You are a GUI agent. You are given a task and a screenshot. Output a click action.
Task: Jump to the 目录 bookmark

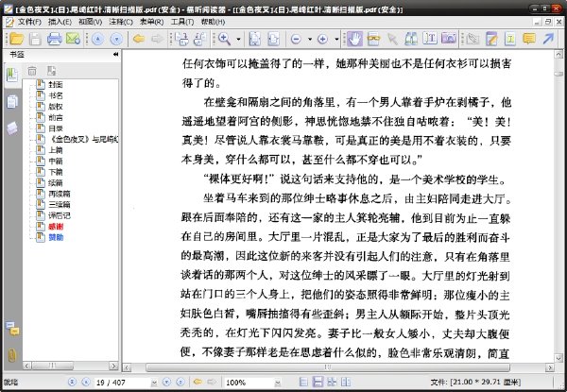(56, 128)
